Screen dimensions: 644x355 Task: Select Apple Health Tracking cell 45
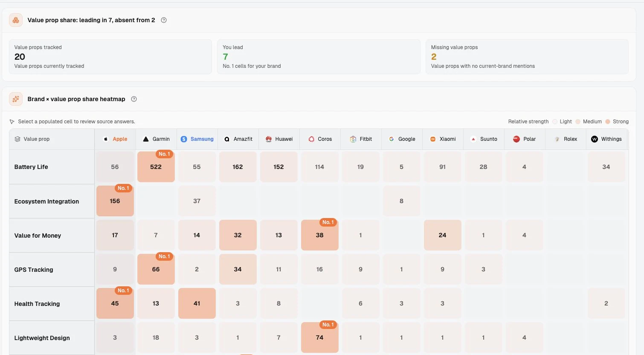115,303
